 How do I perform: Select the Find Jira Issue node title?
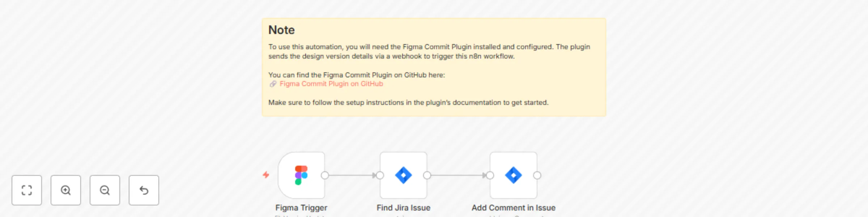tap(404, 208)
